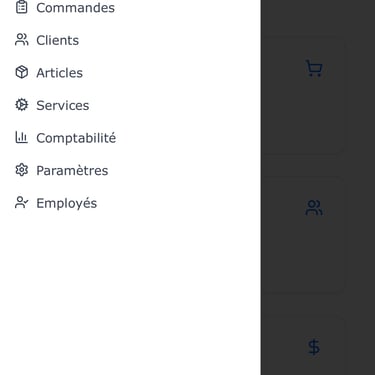
Task: Click the users icon beside Clients
Action: point(22,40)
